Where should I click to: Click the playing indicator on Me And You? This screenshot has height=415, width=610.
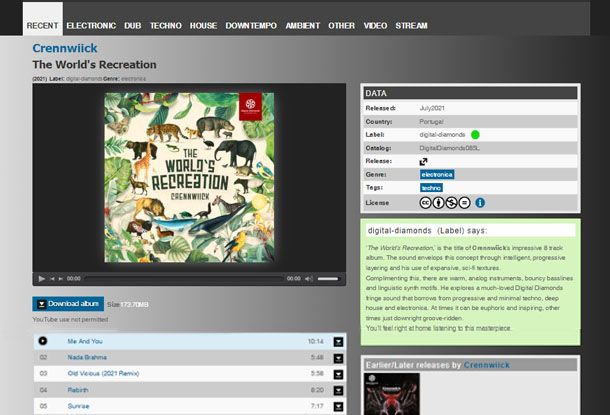43,341
